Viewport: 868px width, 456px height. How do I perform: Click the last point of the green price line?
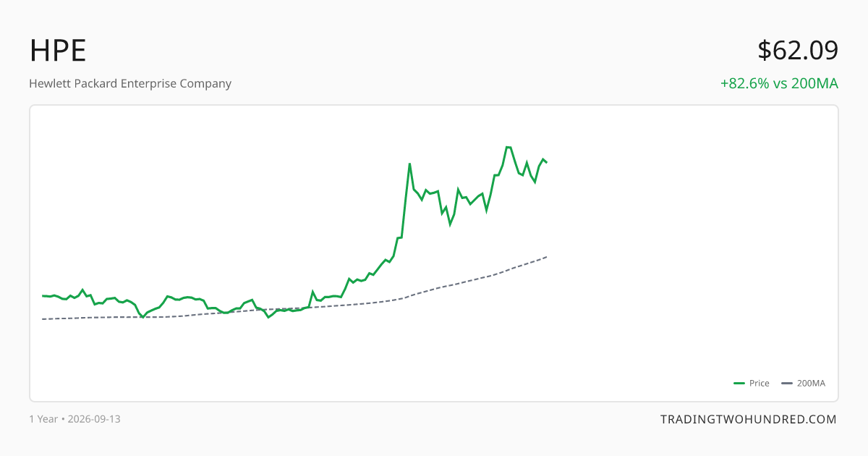[x=547, y=162]
